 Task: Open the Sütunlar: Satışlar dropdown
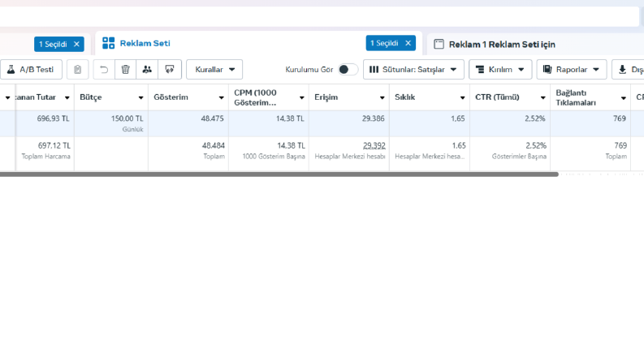coord(413,69)
